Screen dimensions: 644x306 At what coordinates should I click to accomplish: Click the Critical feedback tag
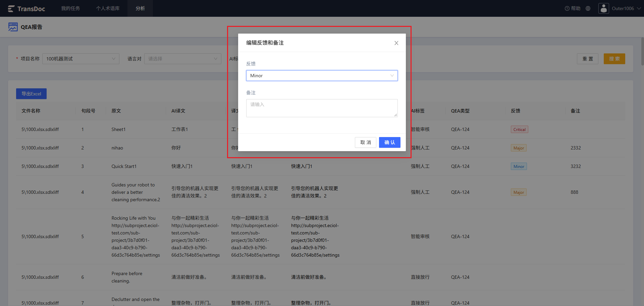point(520,130)
